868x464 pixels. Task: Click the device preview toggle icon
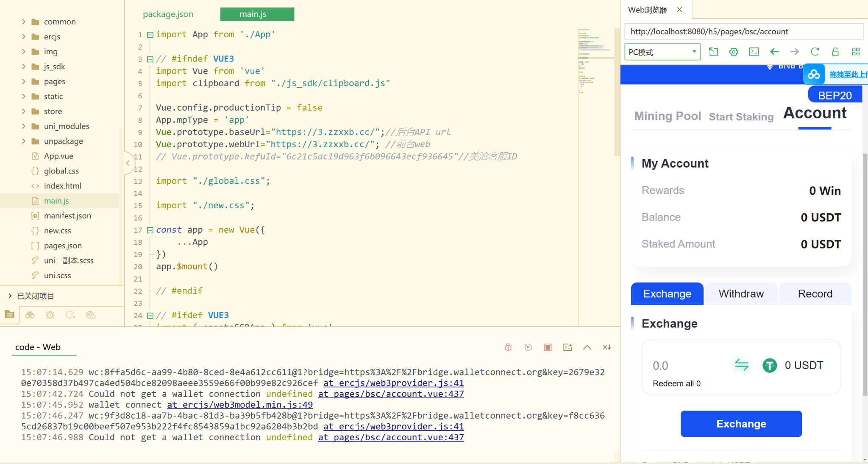(x=714, y=52)
